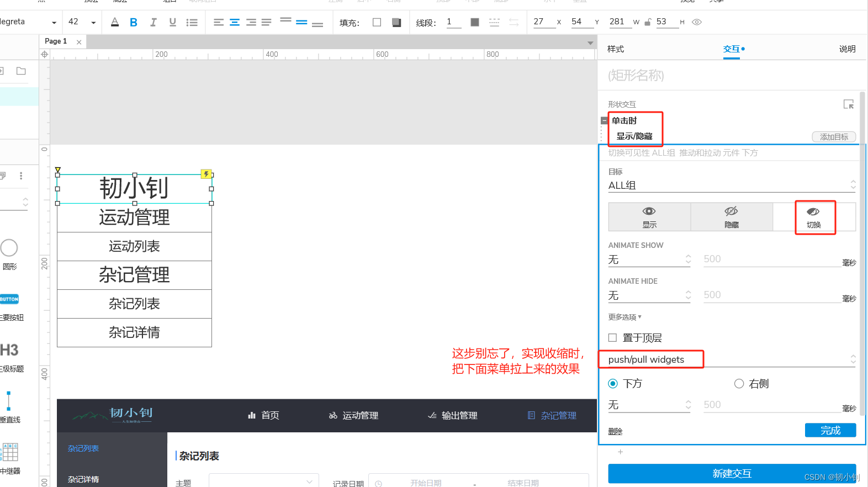Select the 杂记详情 menu rectangle on canvas
The image size is (868, 487).
pos(134,332)
